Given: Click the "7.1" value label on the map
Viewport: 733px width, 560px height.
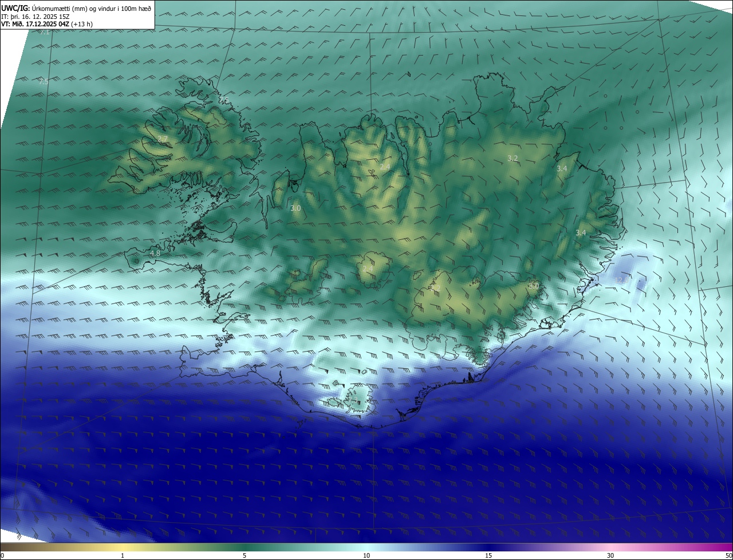Looking at the screenshot, I should click(x=44, y=31).
